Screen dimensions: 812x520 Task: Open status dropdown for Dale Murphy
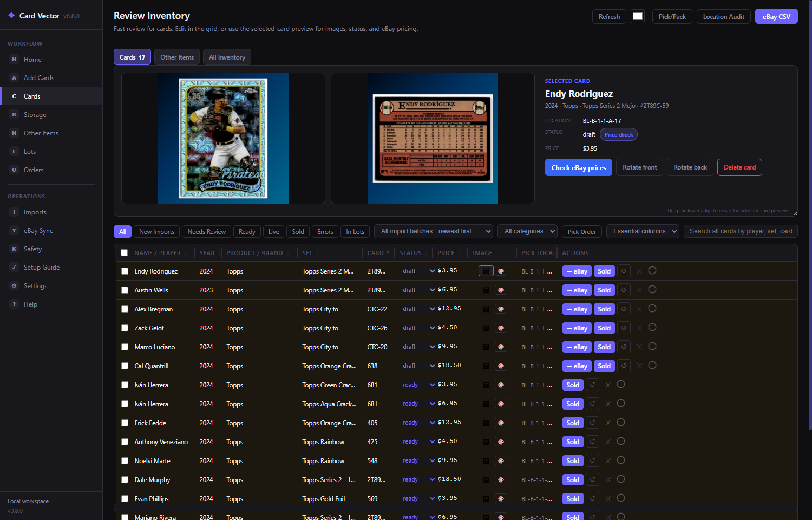pyautogui.click(x=418, y=479)
